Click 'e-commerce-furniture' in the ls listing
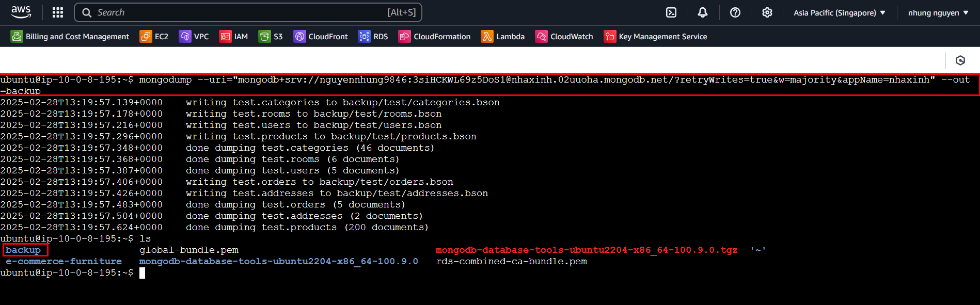Screen dimensions: 980x305 click(x=64, y=262)
